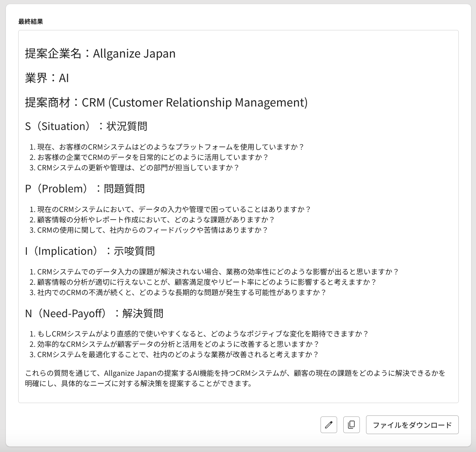Click the question about 部門が担当
The height and width of the screenshot is (452, 476).
tap(138, 168)
